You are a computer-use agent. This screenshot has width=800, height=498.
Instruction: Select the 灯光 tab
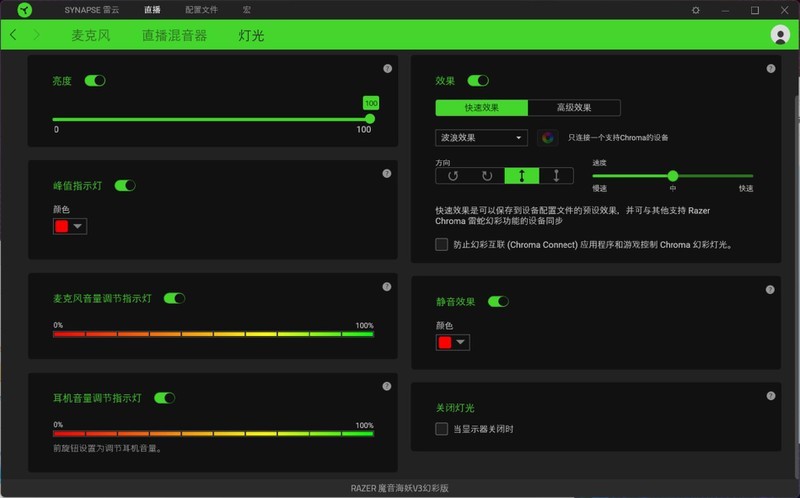[251, 35]
